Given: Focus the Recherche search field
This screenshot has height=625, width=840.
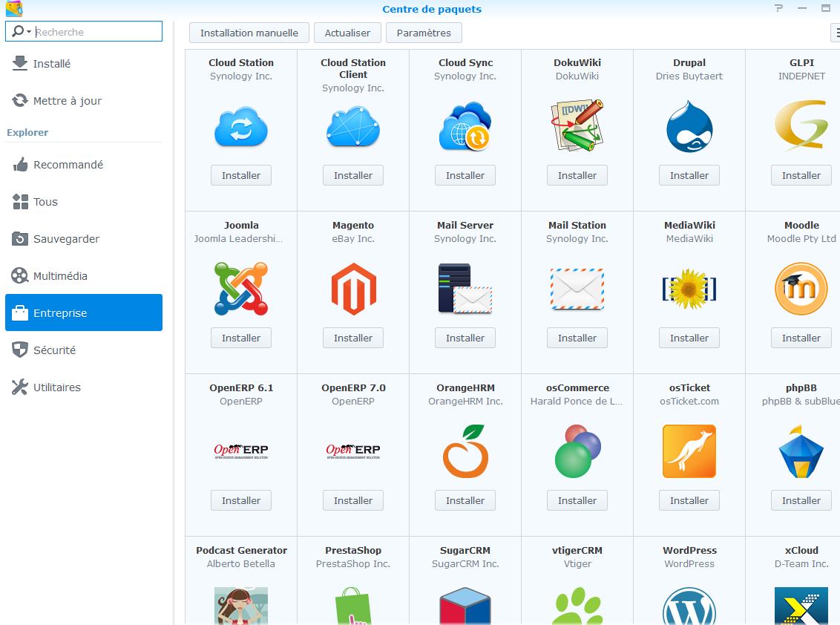Looking at the screenshot, I should point(96,32).
